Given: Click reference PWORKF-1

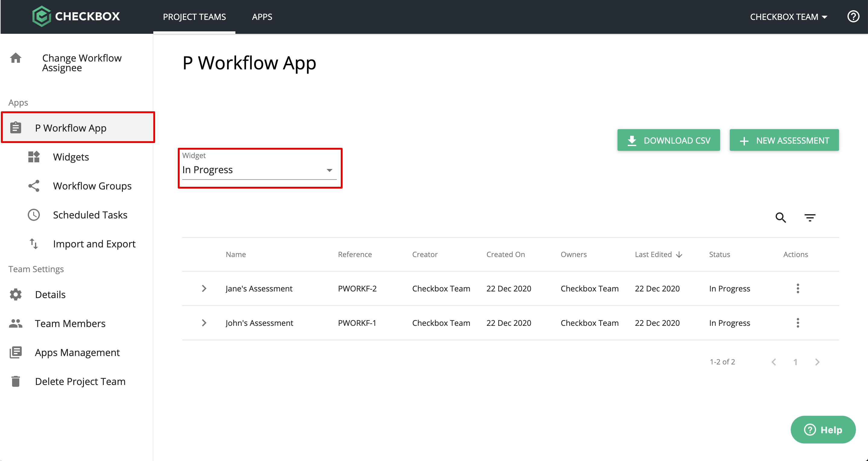Looking at the screenshot, I should pyautogui.click(x=357, y=323).
